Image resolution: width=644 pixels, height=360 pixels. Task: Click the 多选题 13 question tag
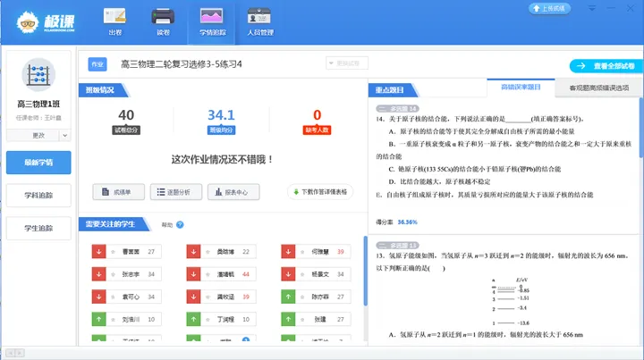397,245
